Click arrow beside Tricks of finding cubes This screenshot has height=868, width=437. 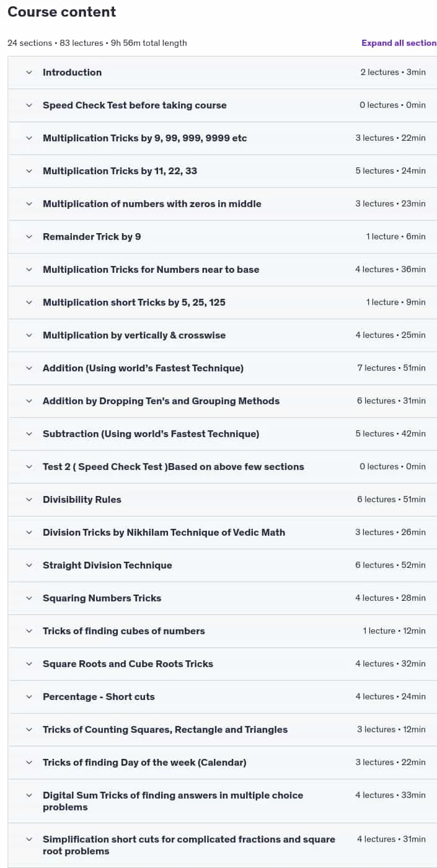[x=29, y=631]
